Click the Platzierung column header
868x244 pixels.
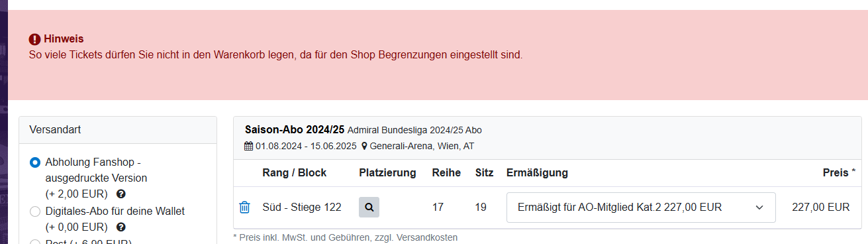pyautogui.click(x=387, y=173)
